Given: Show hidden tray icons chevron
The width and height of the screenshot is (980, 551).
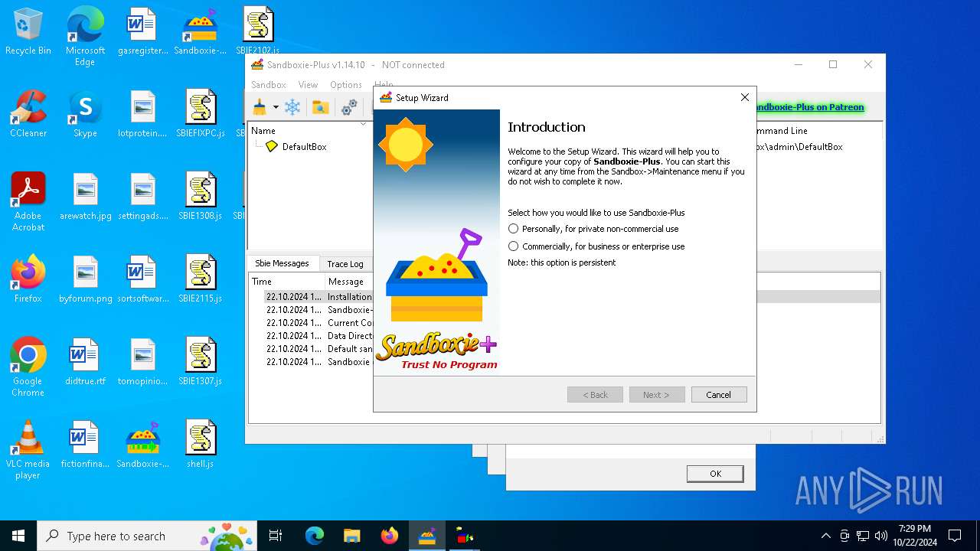Looking at the screenshot, I should click(825, 536).
